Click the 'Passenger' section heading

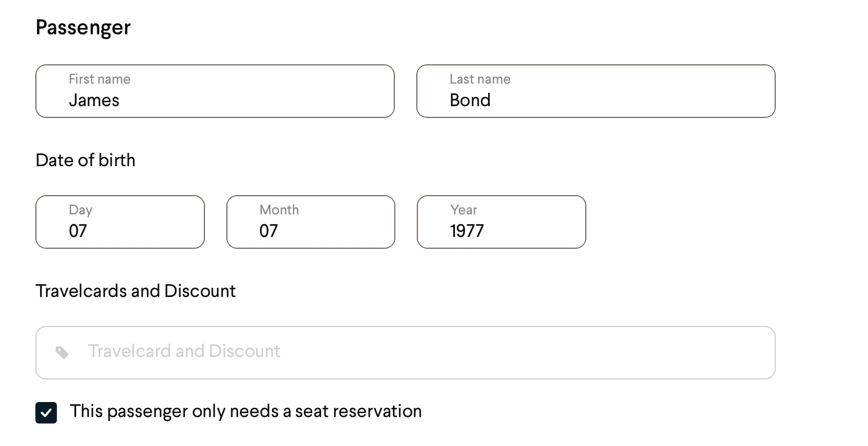click(x=83, y=27)
